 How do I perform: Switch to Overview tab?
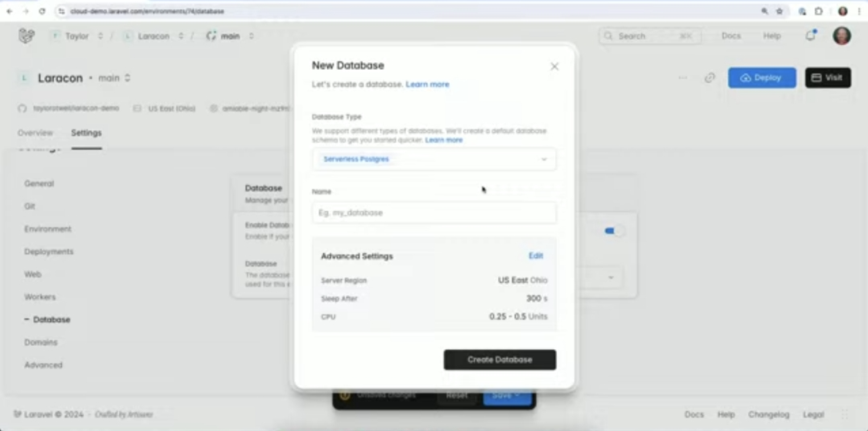point(35,133)
